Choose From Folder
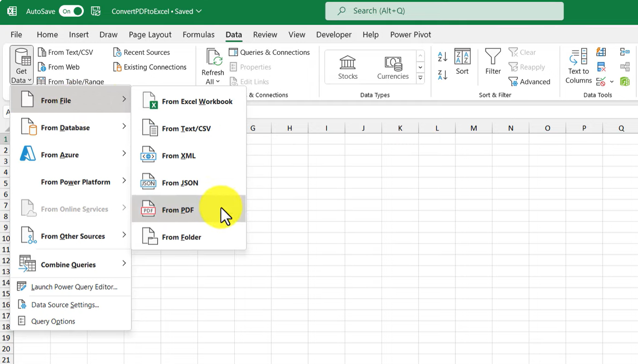The width and height of the screenshot is (638, 364). coord(189,237)
